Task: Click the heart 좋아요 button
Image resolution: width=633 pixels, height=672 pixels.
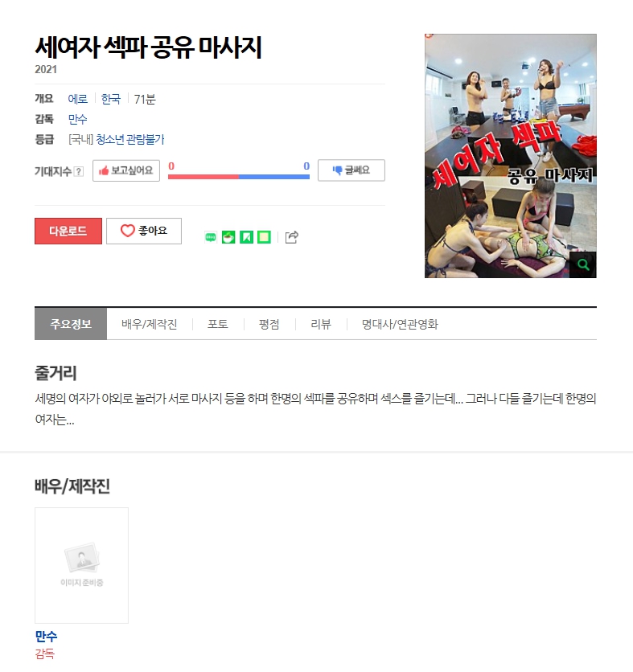Action: [x=144, y=231]
